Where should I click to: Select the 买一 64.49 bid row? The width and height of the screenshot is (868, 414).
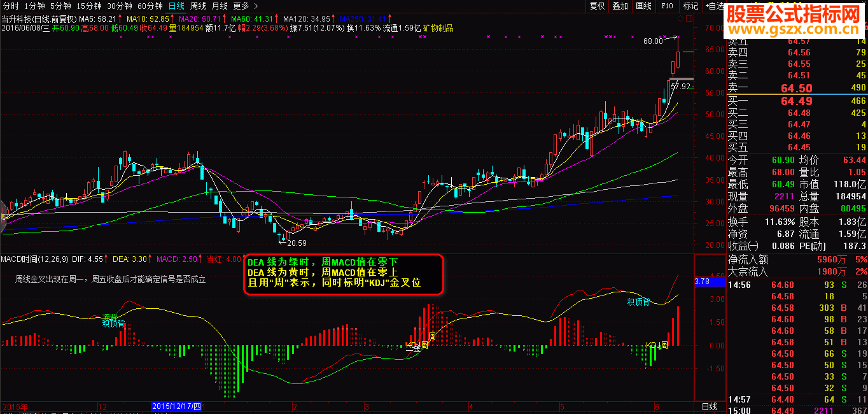(x=797, y=101)
